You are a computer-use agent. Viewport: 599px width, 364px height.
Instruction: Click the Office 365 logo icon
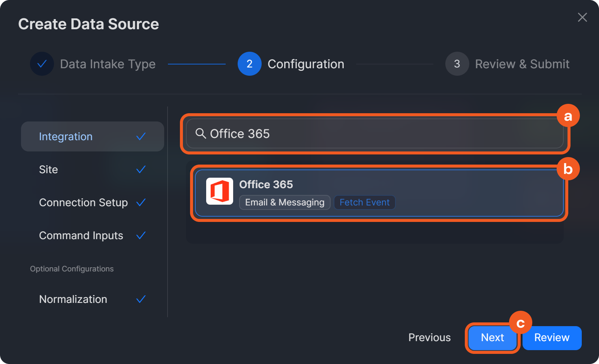click(x=220, y=191)
